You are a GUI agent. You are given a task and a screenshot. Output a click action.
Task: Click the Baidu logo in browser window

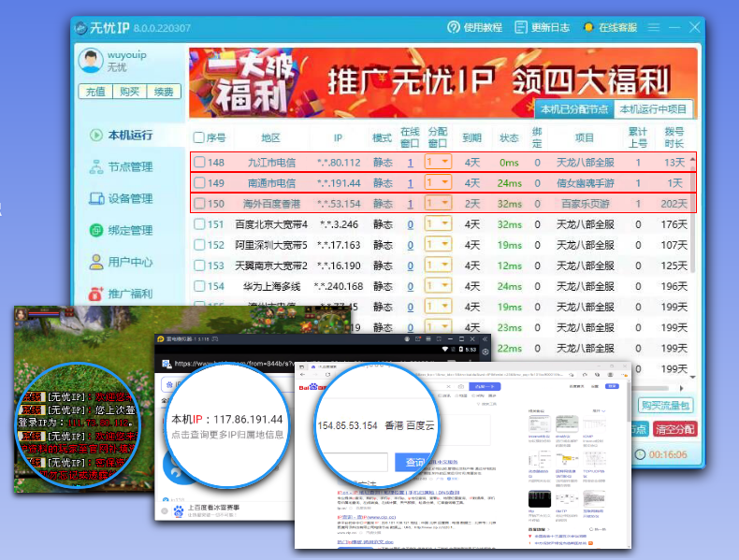[312, 387]
